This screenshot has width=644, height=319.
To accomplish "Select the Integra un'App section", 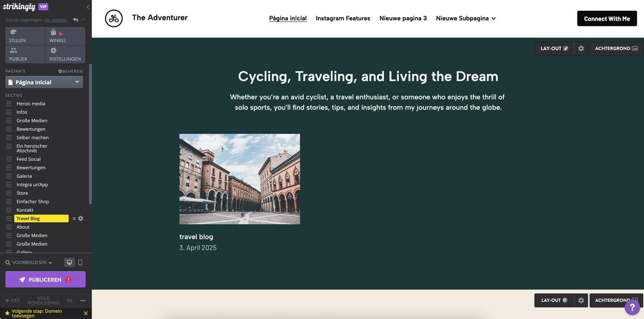I will [32, 184].
